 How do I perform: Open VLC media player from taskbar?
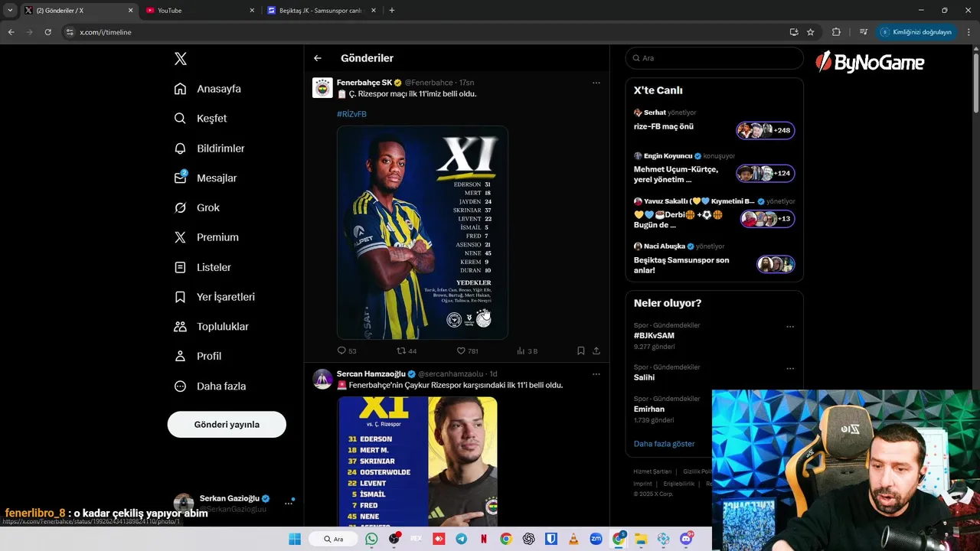tap(573, 539)
